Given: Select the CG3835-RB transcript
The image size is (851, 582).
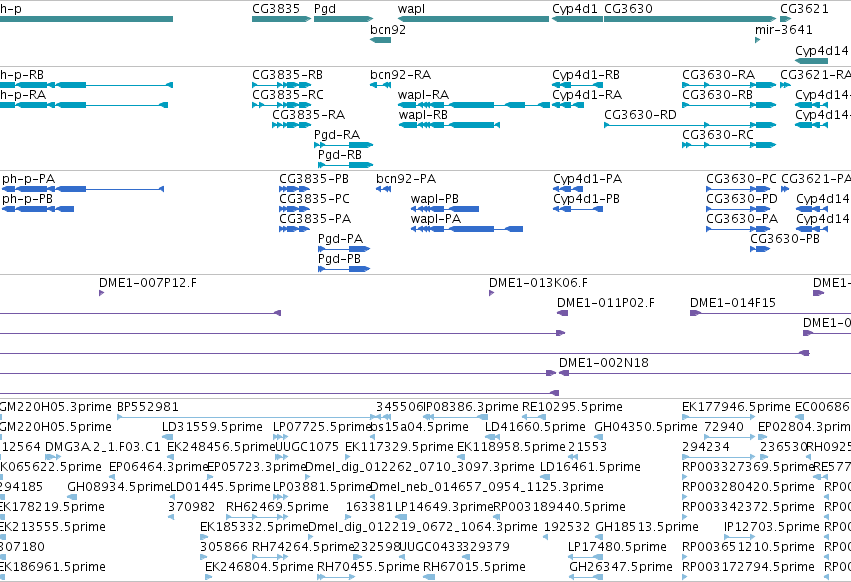Looking at the screenshot, I should pyautogui.click(x=281, y=85).
